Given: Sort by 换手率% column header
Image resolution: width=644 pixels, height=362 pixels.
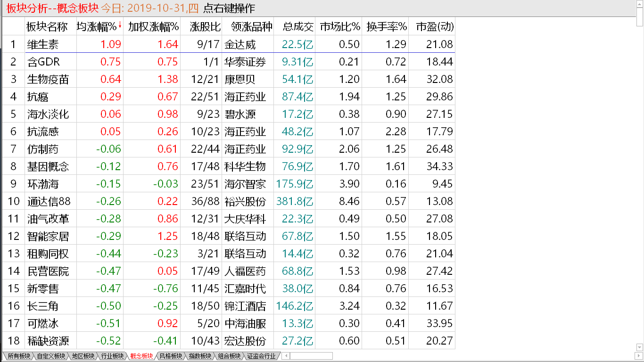Looking at the screenshot, I should point(387,27).
